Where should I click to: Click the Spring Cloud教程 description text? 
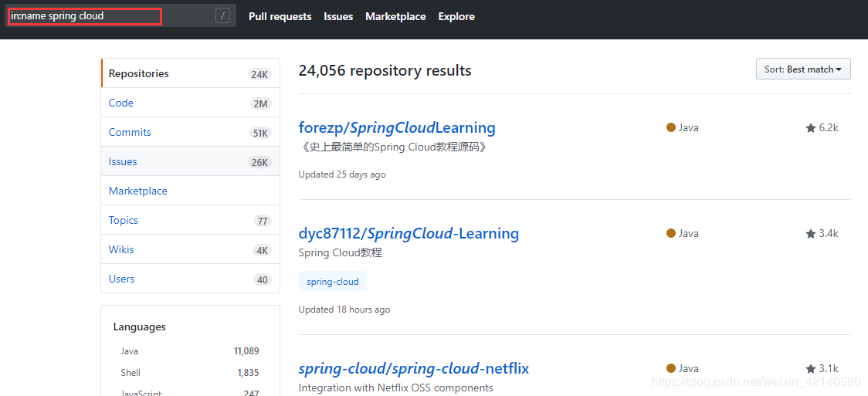341,252
